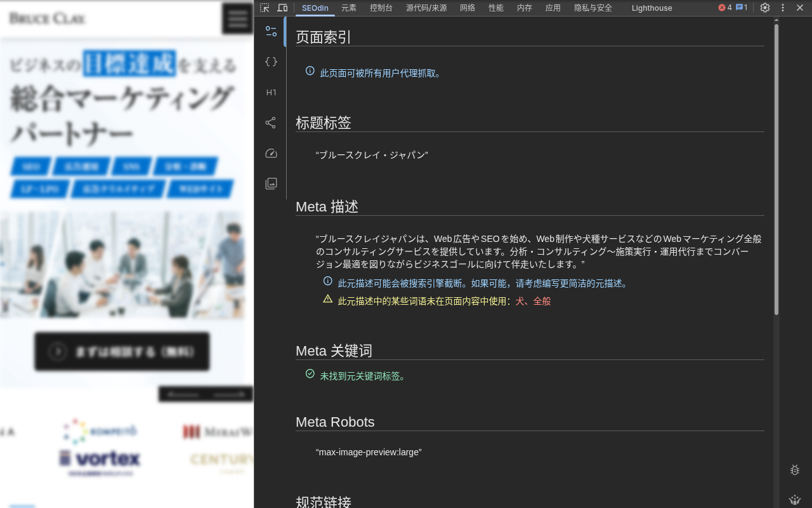Image resolution: width=812 pixels, height=508 pixels.
Task: Click the Meta Robots heading
Action: point(335,422)
